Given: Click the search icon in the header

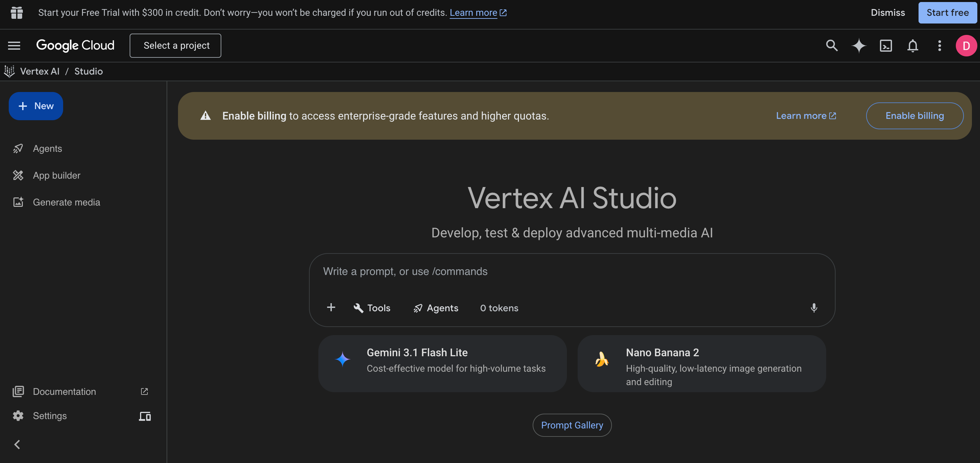Looking at the screenshot, I should click(832, 45).
